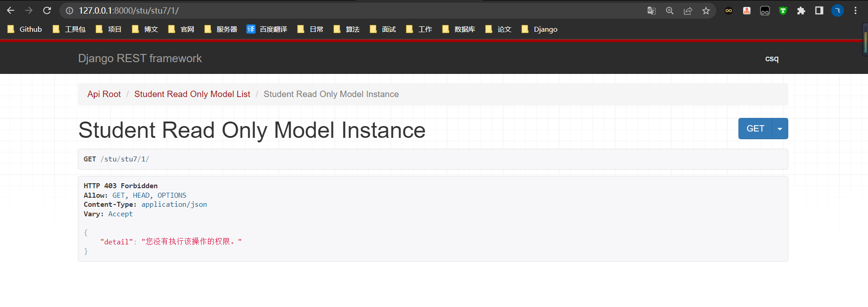Screen dimensions: 868x307
Task: Click Student Read Only Model Instance breadcrumb
Action: pyautogui.click(x=331, y=94)
